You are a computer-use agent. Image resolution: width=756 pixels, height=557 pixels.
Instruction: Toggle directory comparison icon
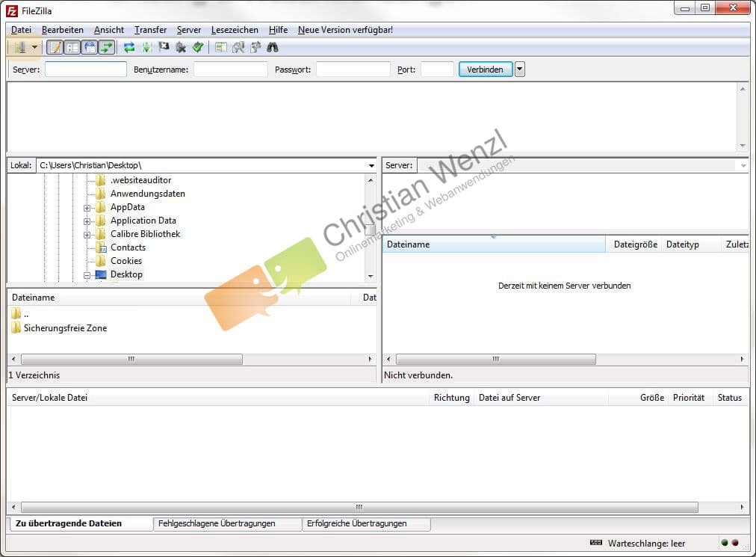click(238, 47)
